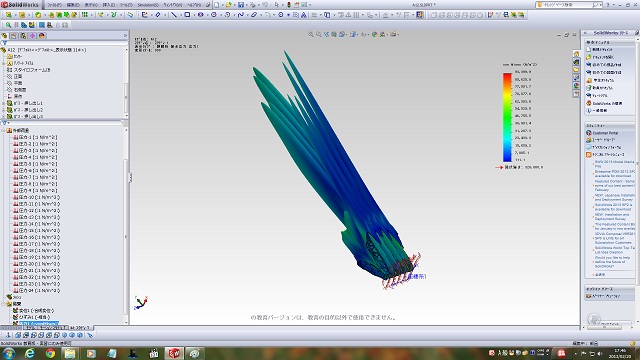Collapse the SolidWorks Resources task pane chevron

point(586,33)
